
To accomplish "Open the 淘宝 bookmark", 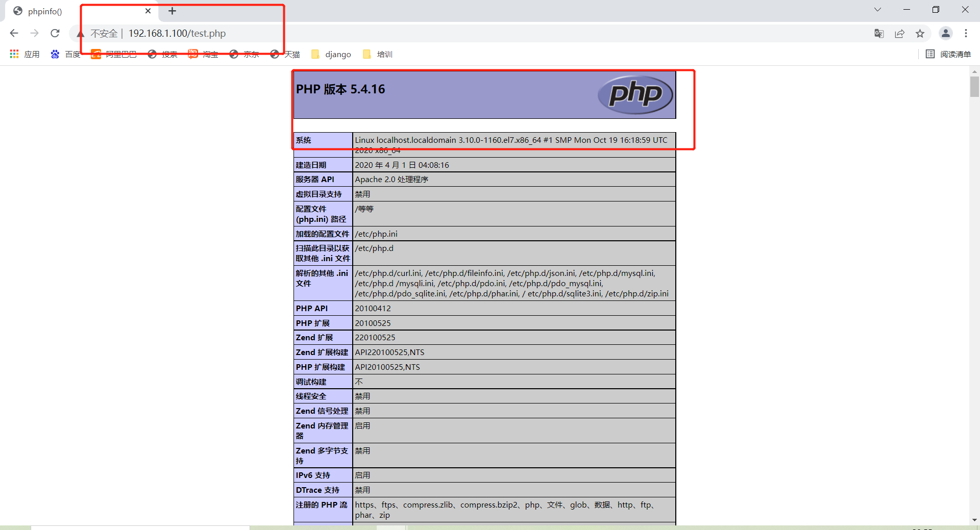I will [x=203, y=54].
